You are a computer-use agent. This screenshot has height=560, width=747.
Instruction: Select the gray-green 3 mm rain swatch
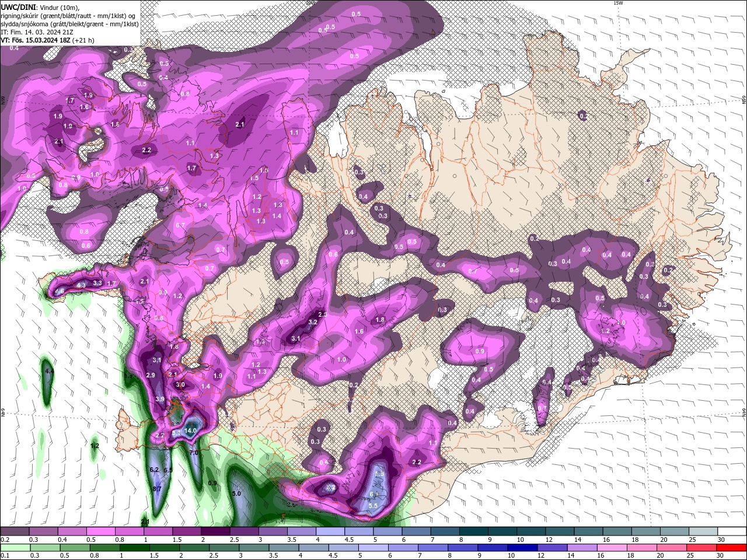253,548
